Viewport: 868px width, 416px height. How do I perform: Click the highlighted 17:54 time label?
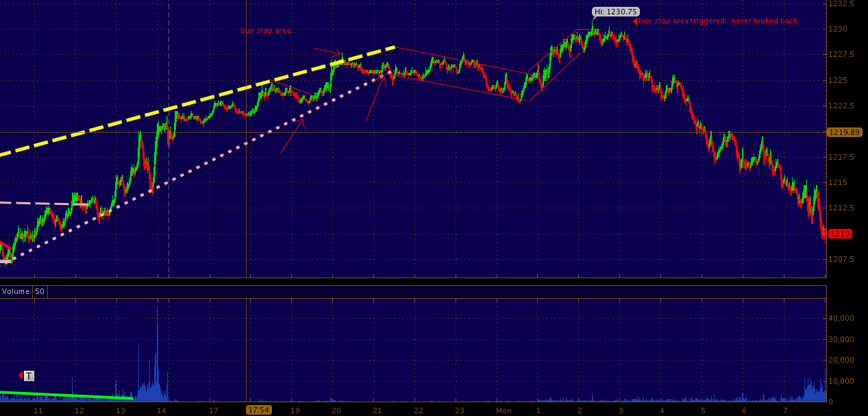point(259,410)
